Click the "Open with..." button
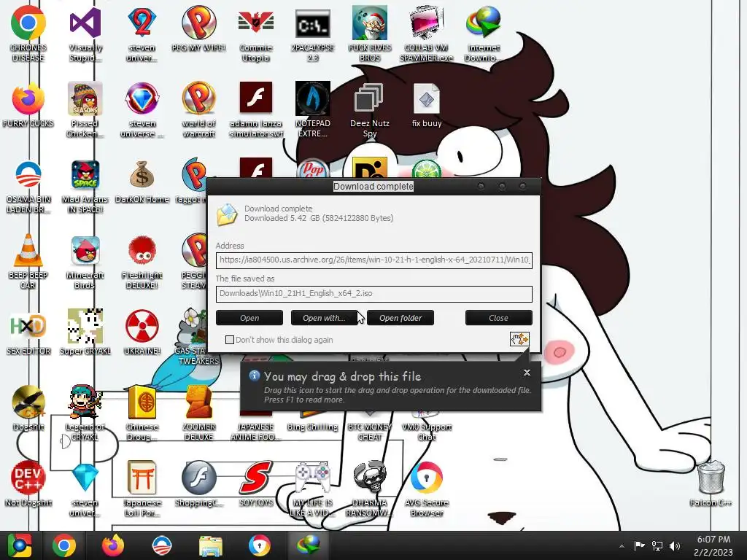Image resolution: width=747 pixels, height=560 pixels. (324, 318)
